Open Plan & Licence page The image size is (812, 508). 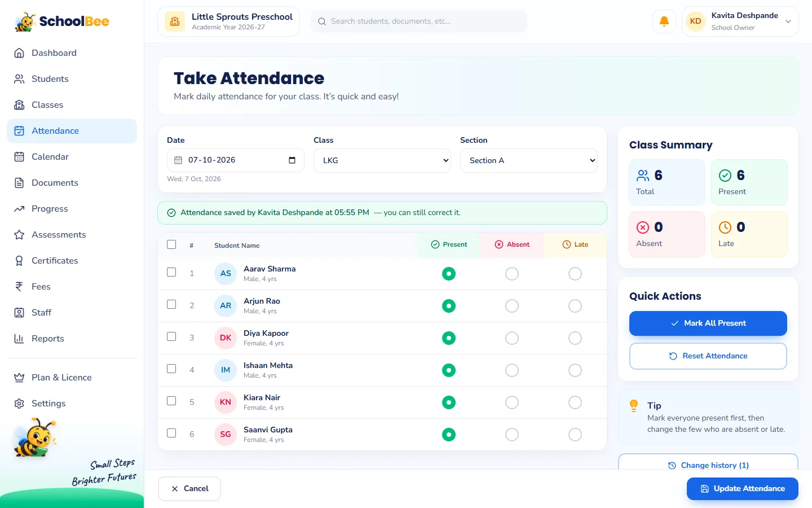[x=72, y=378]
